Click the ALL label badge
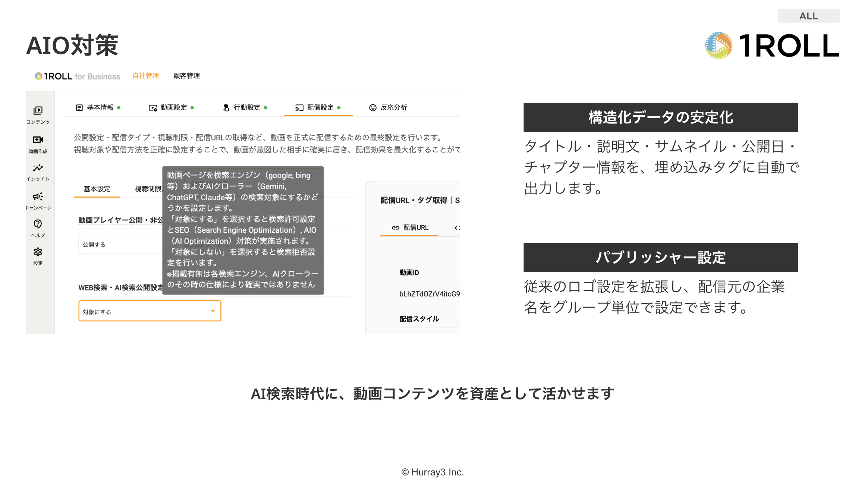The height and width of the screenshot is (487, 868). (x=808, y=16)
